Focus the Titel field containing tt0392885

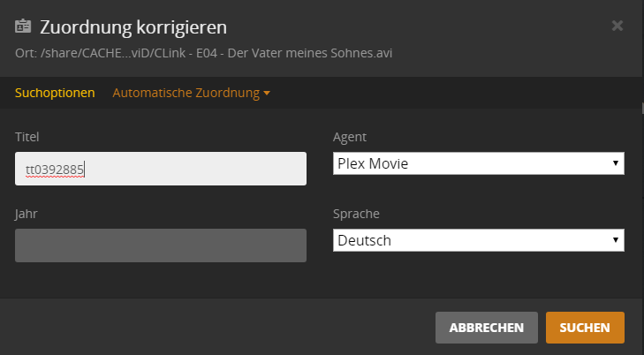click(161, 169)
